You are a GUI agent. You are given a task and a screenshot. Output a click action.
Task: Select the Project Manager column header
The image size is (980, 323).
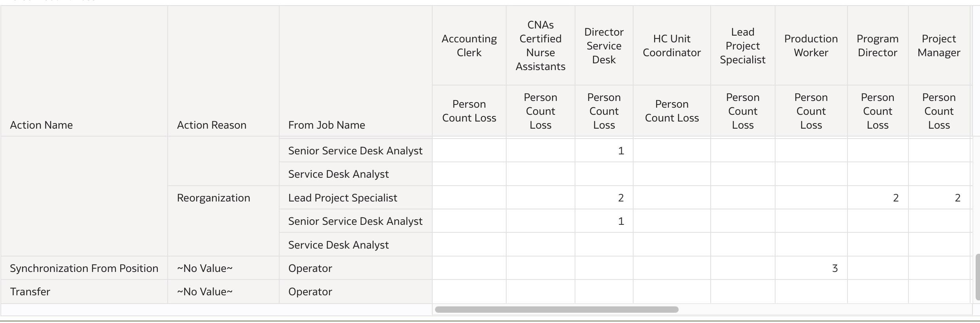(939, 46)
